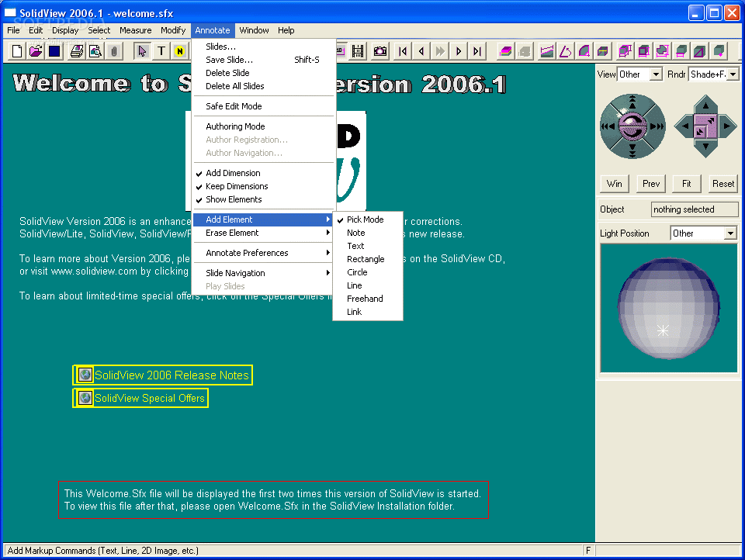The height and width of the screenshot is (560, 745).
Task: Click the New document toolbar icon
Action: (x=17, y=51)
